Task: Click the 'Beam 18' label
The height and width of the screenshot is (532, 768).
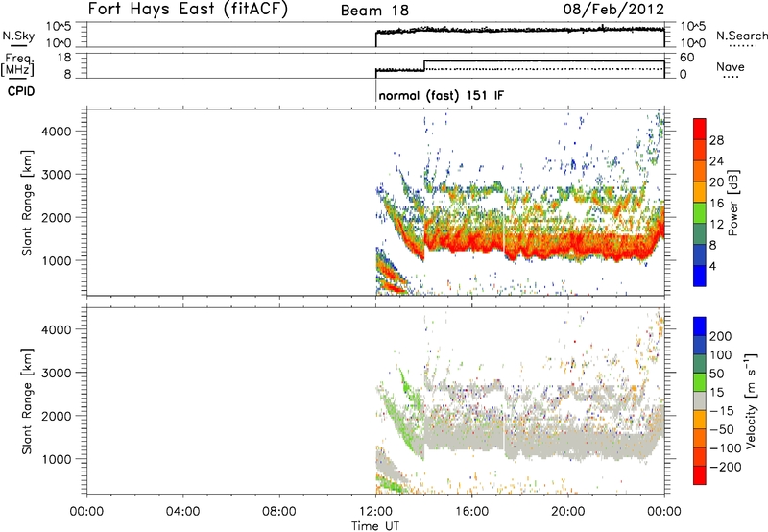Action: coord(374,11)
